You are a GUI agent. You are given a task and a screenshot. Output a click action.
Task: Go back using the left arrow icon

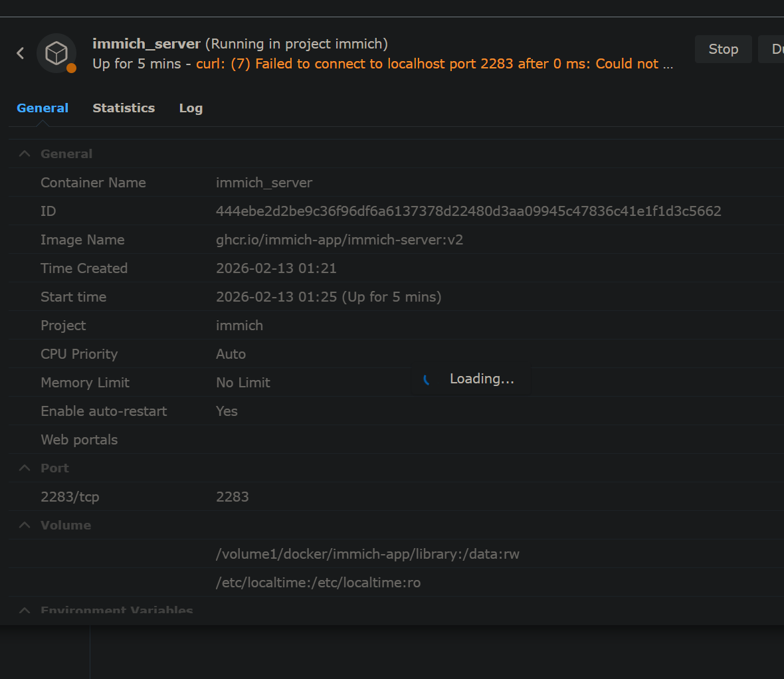21,53
